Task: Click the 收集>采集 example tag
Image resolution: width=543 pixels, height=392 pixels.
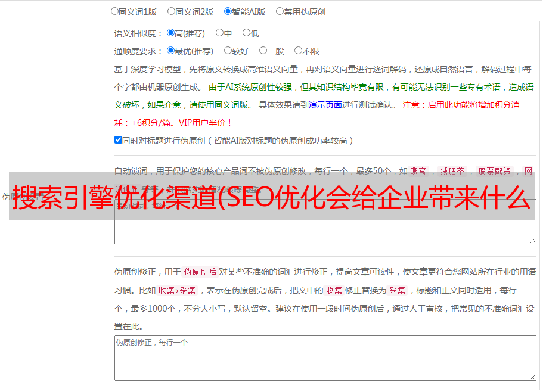Action: 177,290
